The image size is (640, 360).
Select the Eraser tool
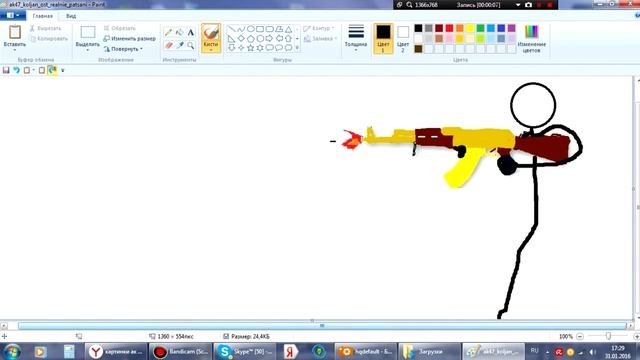tap(168, 45)
